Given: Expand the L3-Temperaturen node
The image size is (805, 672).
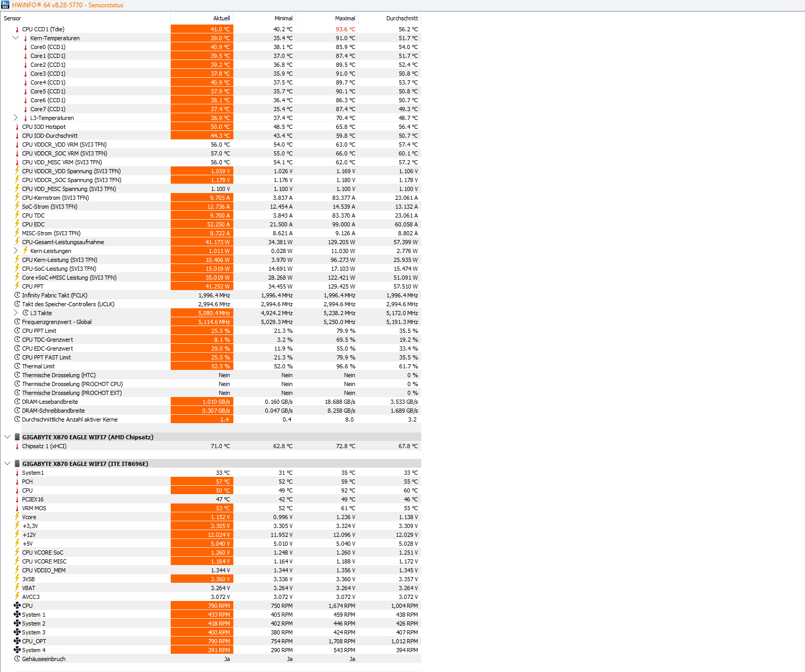Looking at the screenshot, I should tap(15, 118).
